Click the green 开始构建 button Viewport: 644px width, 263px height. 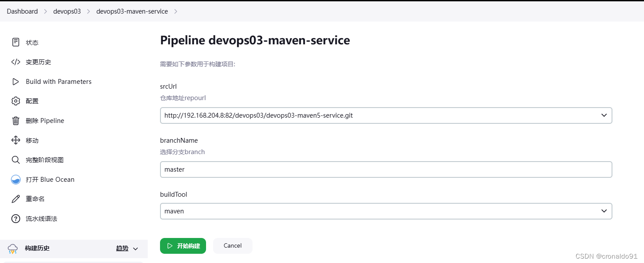[183, 246]
